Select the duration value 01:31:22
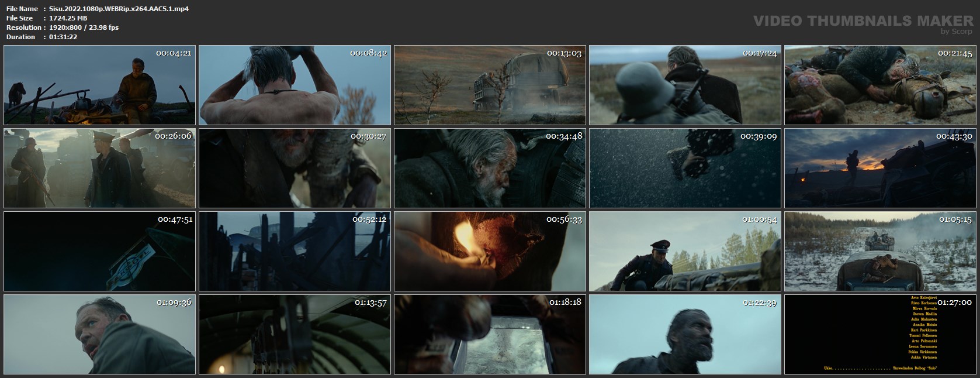The width and height of the screenshot is (980, 378). [63, 37]
